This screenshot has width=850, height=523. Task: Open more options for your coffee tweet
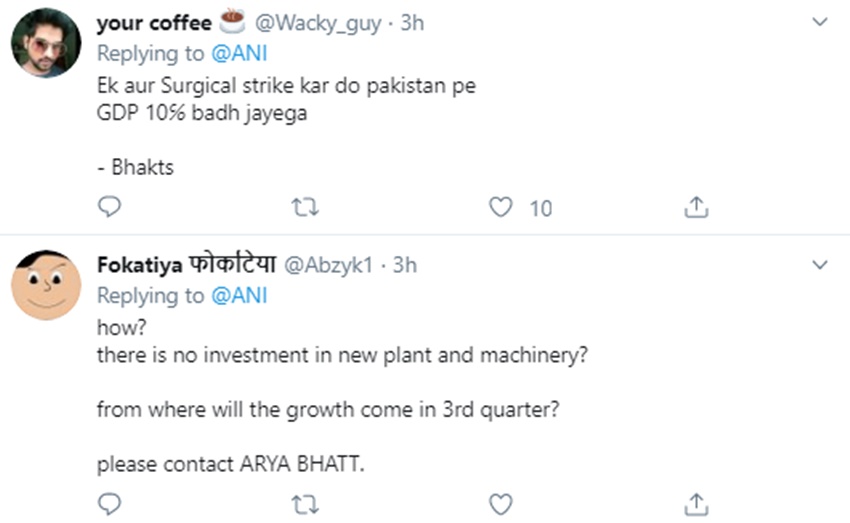click(x=820, y=22)
